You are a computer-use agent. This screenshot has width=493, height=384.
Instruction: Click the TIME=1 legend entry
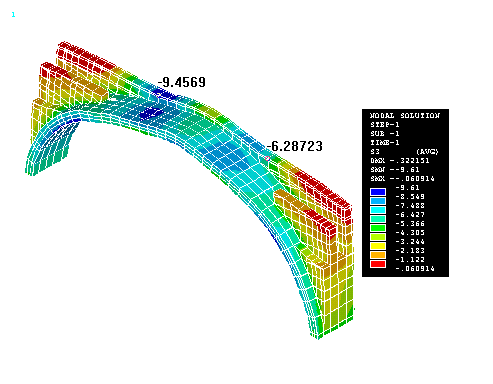click(385, 142)
